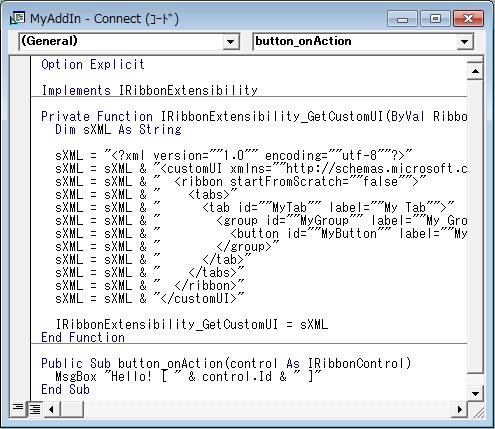This screenshot has height=429, width=495.
Task: Click the horizontal scrollbar left arrow
Action: coord(51,409)
